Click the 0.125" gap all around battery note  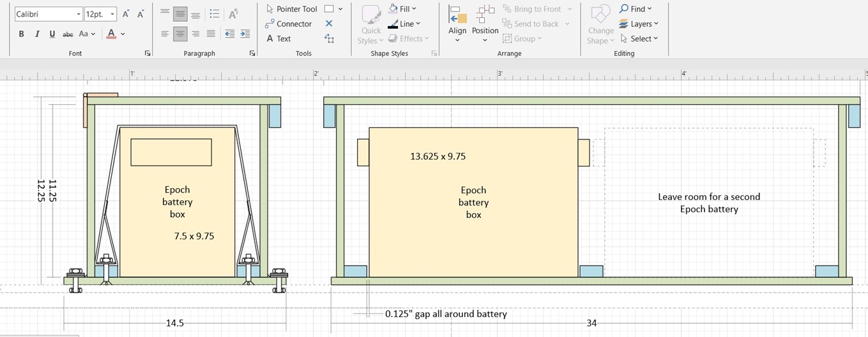(x=446, y=314)
